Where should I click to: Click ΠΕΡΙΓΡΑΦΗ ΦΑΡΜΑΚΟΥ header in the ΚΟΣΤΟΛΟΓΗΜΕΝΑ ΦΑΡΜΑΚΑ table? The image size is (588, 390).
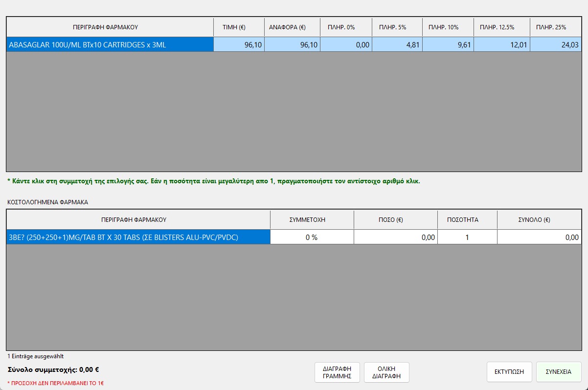pos(138,220)
